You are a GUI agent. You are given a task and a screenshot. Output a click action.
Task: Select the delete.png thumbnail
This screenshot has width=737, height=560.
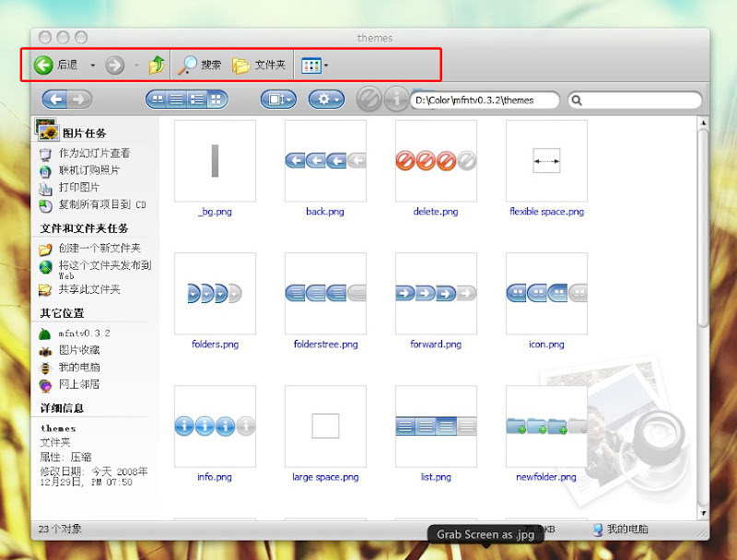436,161
